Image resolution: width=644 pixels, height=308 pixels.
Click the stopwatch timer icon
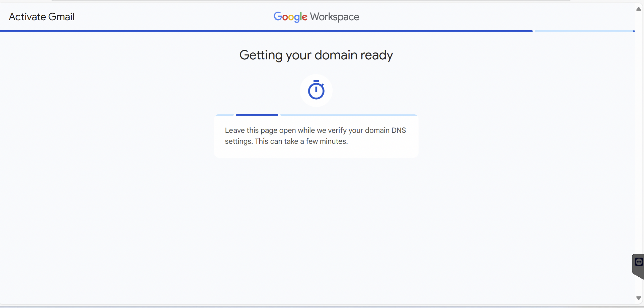pos(316,90)
